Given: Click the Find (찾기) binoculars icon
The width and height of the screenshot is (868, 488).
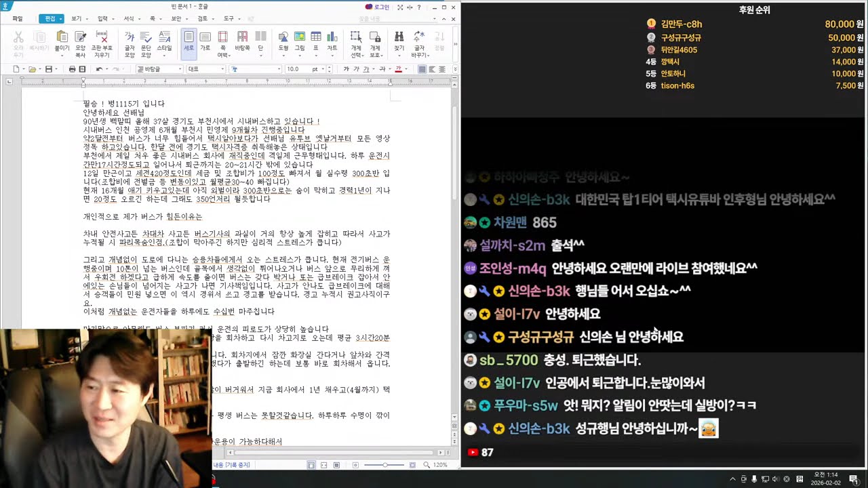Looking at the screenshot, I should [x=399, y=37].
